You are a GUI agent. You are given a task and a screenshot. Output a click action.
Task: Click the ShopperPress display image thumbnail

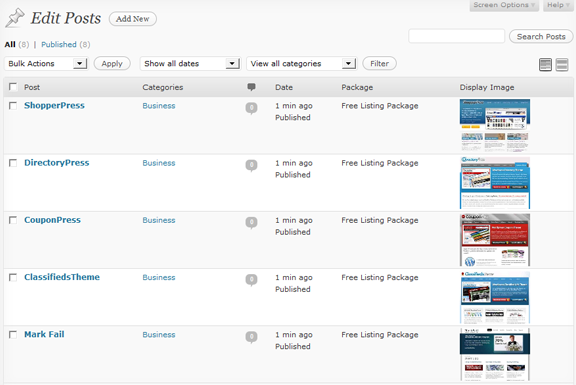495,125
